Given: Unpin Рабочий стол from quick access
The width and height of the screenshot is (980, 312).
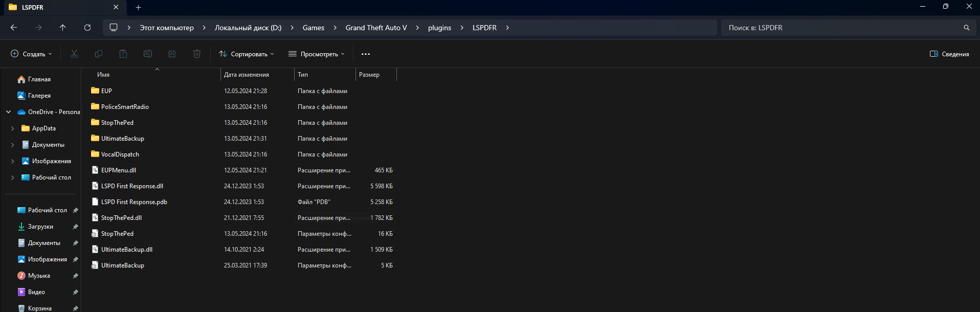Looking at the screenshot, I should tap(75, 210).
